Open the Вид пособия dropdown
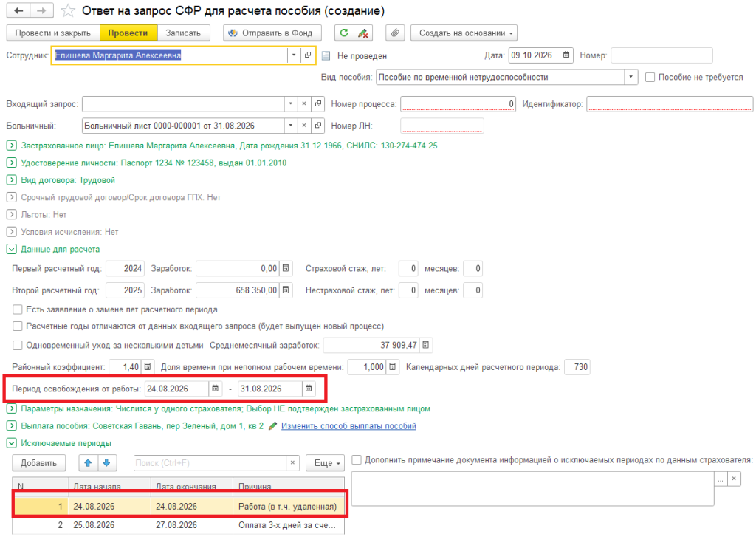This screenshot has width=756, height=537. (x=630, y=78)
